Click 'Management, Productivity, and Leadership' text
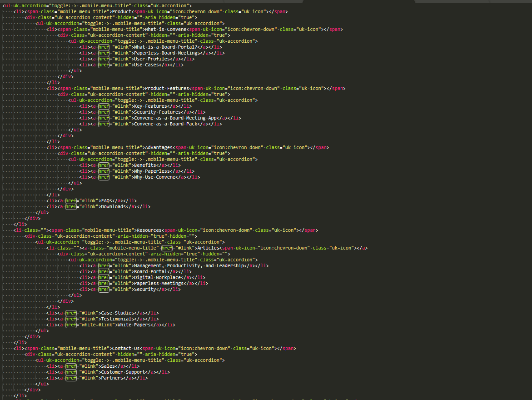The image size is (532, 400). (x=189, y=266)
